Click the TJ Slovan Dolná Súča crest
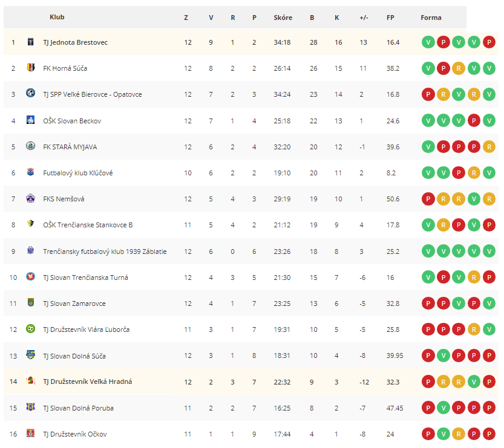The image size is (504, 448). click(x=30, y=355)
